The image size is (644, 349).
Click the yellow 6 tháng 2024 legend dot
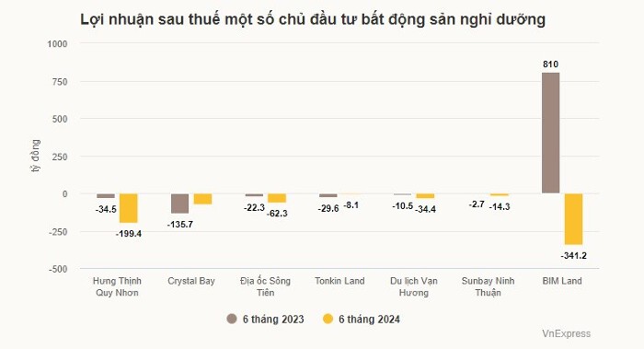pos(328,319)
